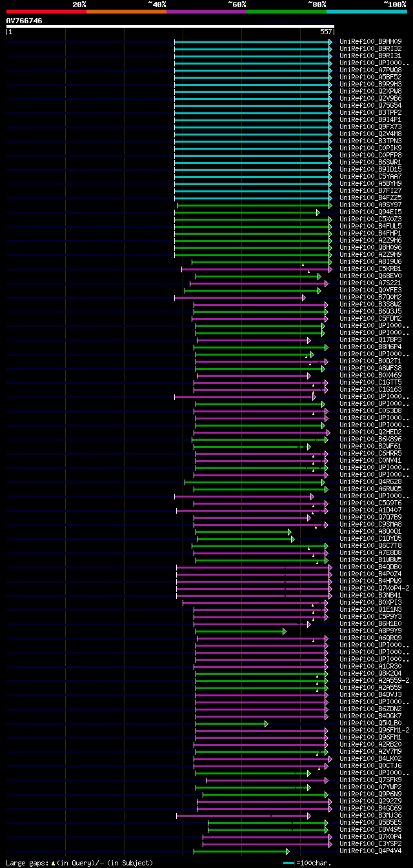Image resolution: width=413 pixels, height=868 pixels.
Task: Select the UniRef100_Q94EI5 label
Action: pyautogui.click(x=372, y=212)
